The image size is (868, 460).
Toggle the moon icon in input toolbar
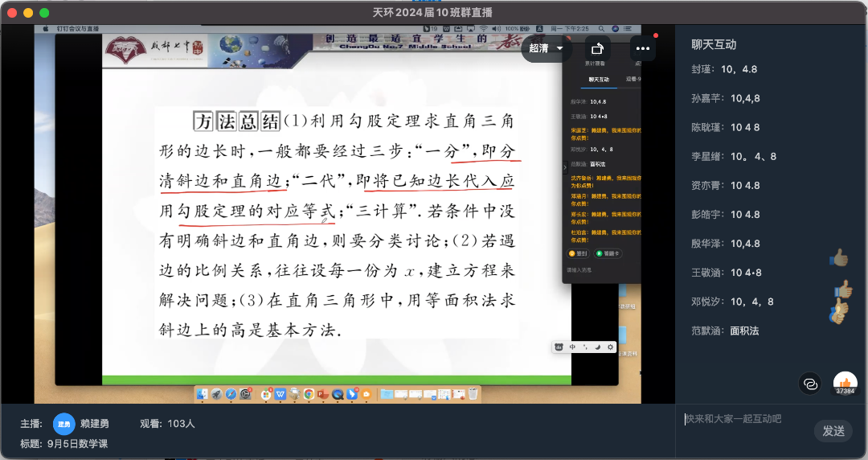coord(597,347)
